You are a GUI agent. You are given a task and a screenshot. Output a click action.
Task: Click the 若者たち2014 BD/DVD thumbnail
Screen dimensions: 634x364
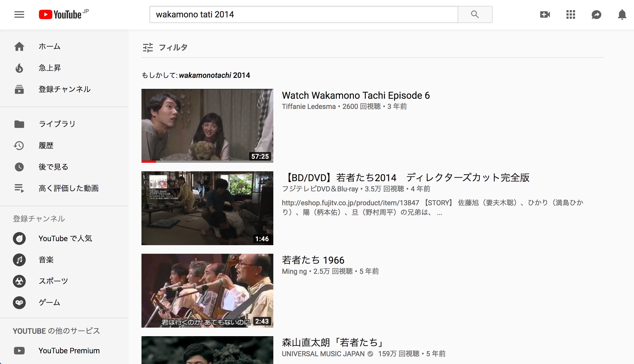click(207, 208)
